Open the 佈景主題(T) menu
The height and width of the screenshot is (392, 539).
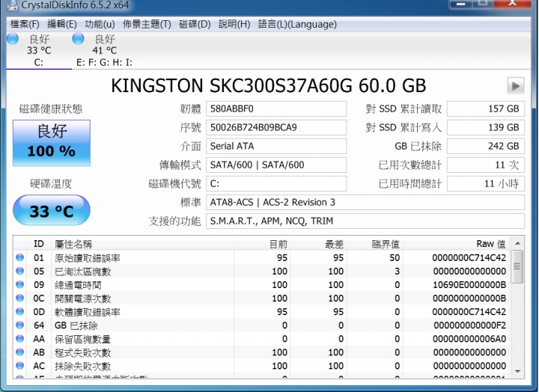point(147,25)
